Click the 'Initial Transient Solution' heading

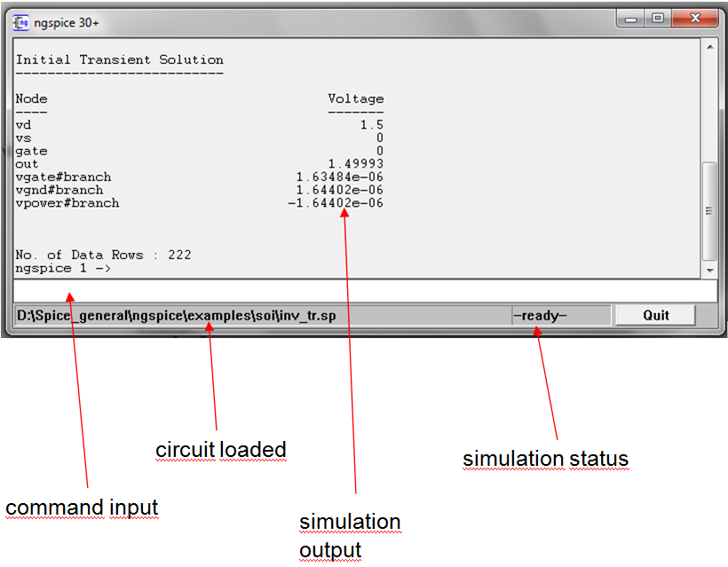[119, 60]
